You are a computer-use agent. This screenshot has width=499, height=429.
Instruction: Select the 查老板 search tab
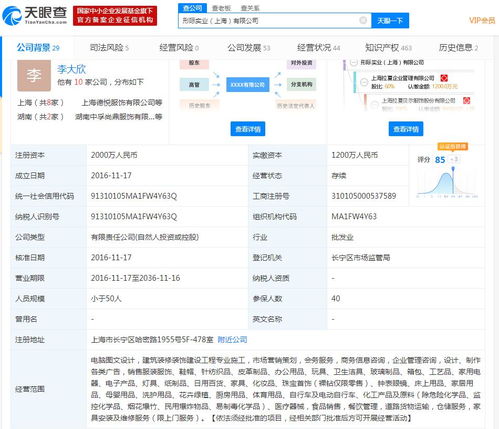222,8
